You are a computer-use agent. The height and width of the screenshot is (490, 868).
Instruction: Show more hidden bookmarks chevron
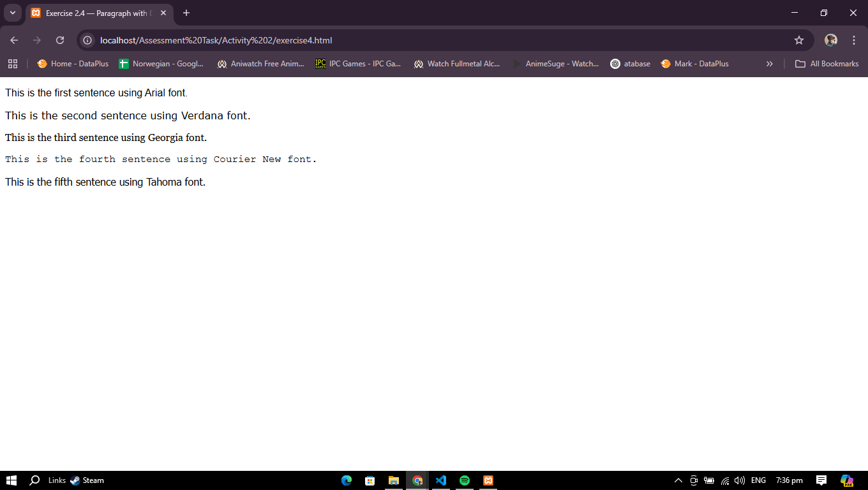click(x=769, y=64)
